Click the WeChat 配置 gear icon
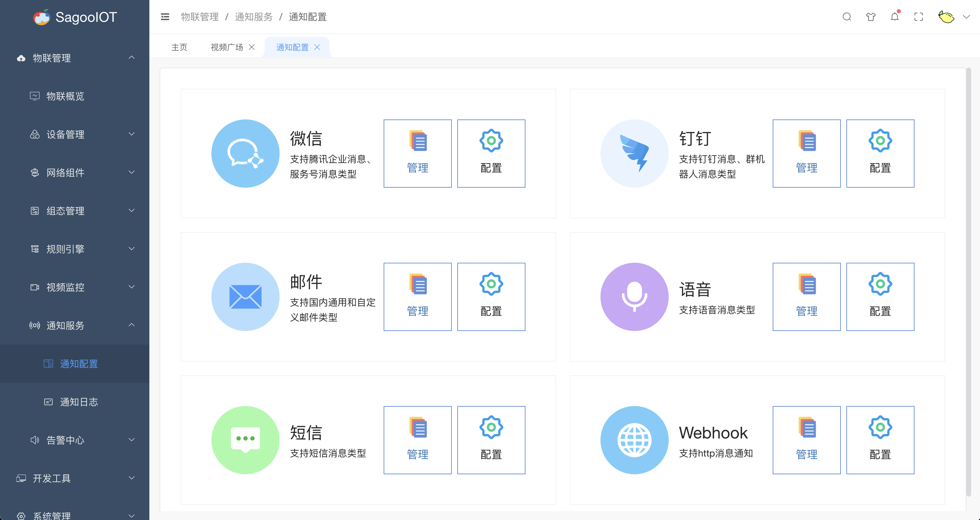Image resolution: width=980 pixels, height=520 pixels. (491, 141)
